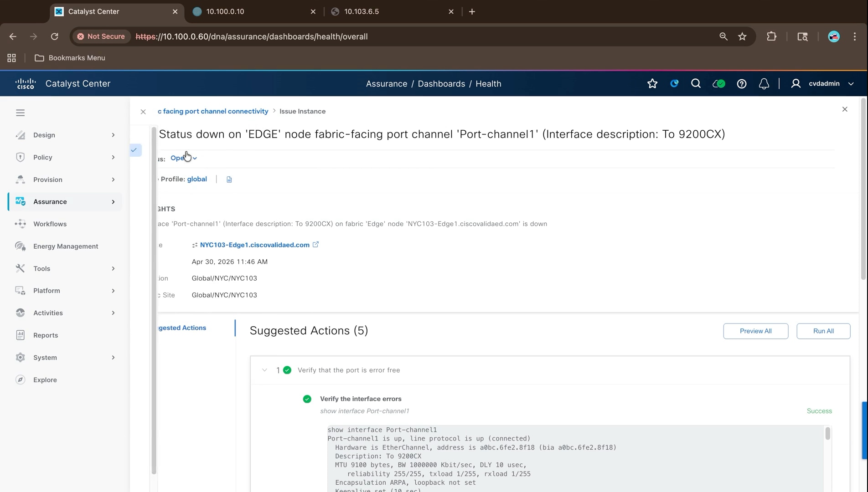Open the browser apps grid icon
Image resolution: width=868 pixels, height=492 pixels.
tap(11, 58)
